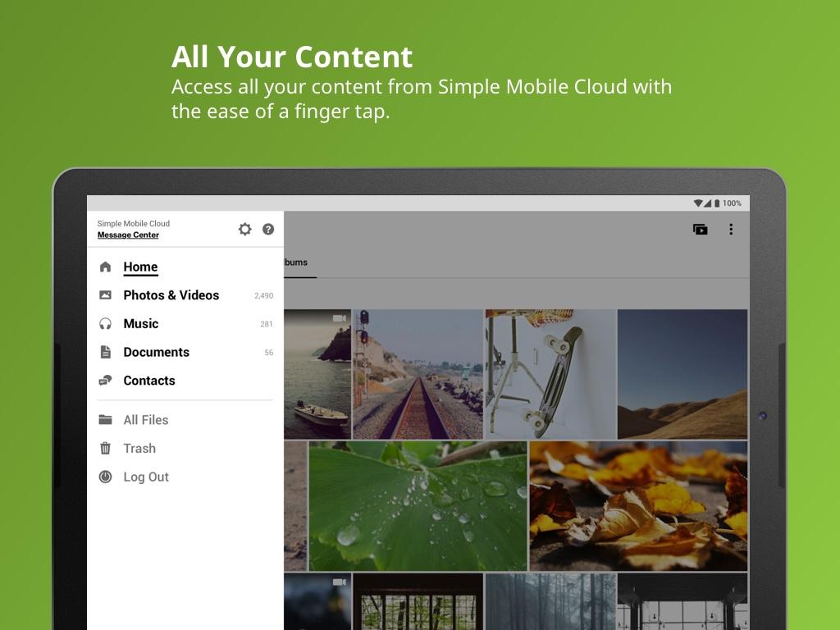Viewport: 840px width, 630px height.
Task: Open settings via the gear icon
Action: (x=244, y=230)
